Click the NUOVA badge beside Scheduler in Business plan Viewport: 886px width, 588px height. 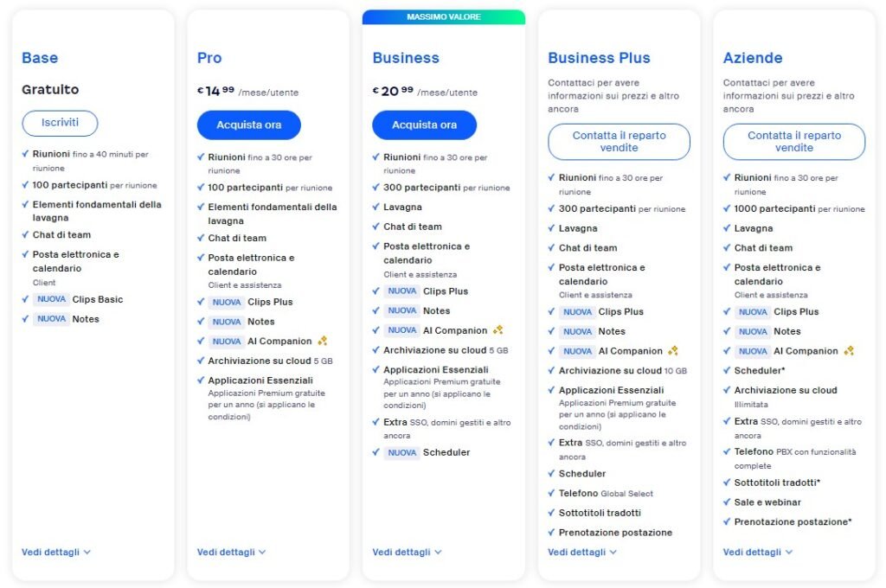tap(401, 452)
